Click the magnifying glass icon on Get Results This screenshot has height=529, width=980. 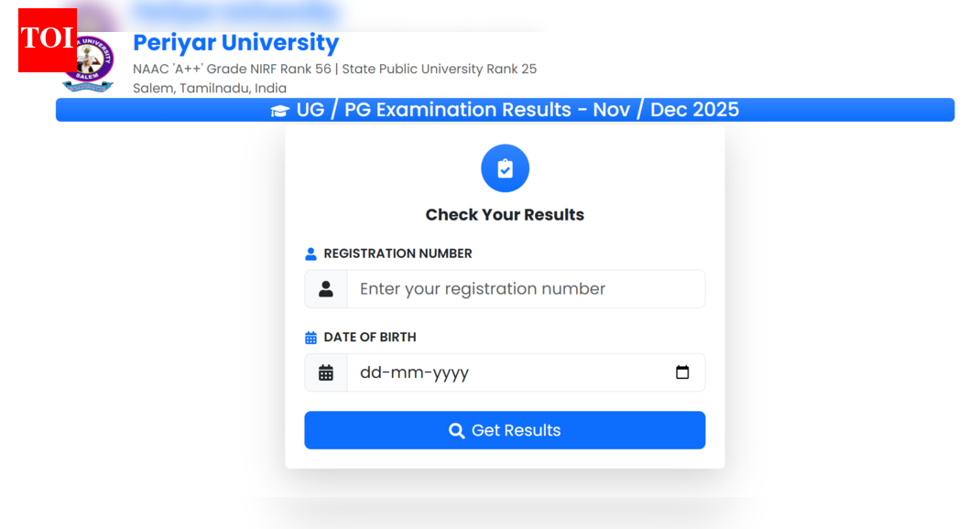coord(457,430)
